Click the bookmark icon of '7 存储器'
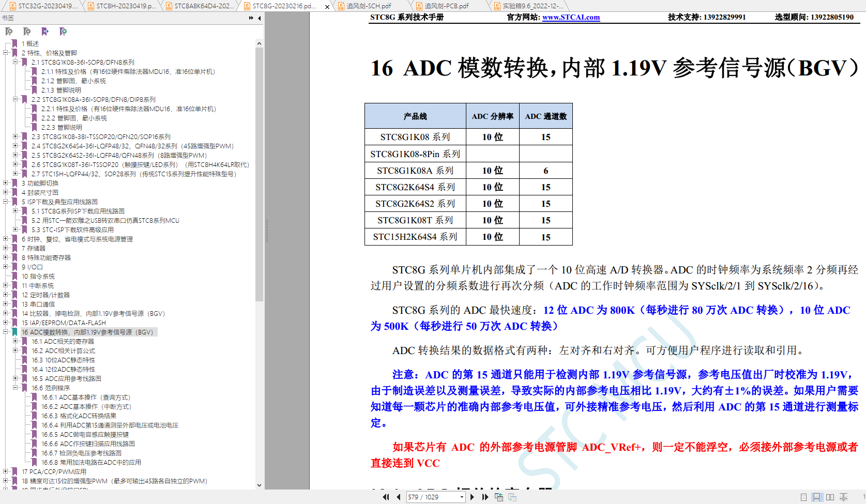Image resolution: width=866 pixels, height=504 pixels. click(14, 248)
